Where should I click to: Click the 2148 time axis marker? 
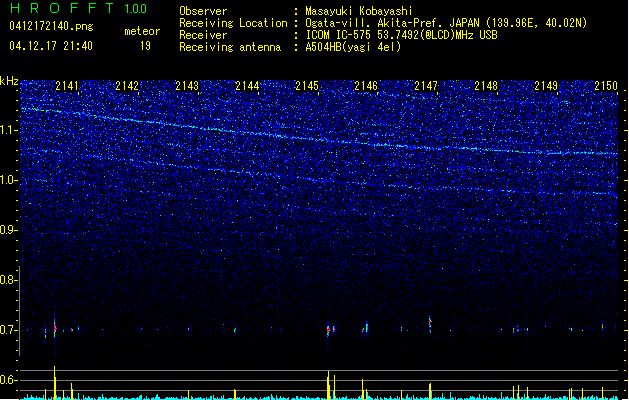coord(486,86)
